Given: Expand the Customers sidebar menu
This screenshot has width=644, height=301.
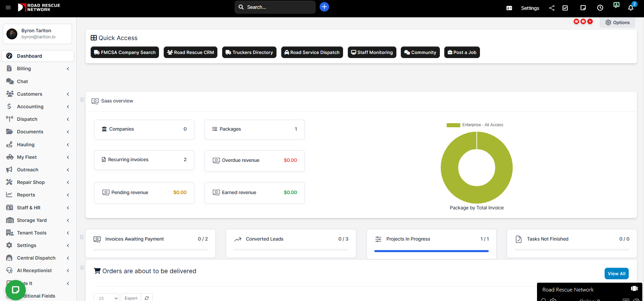Looking at the screenshot, I should click(x=38, y=94).
